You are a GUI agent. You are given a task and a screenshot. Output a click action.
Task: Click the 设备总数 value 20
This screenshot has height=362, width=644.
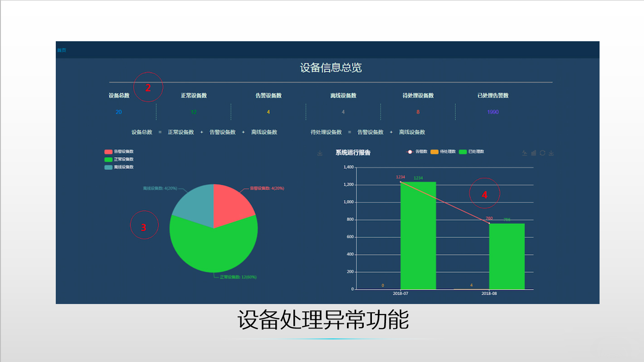tap(119, 112)
